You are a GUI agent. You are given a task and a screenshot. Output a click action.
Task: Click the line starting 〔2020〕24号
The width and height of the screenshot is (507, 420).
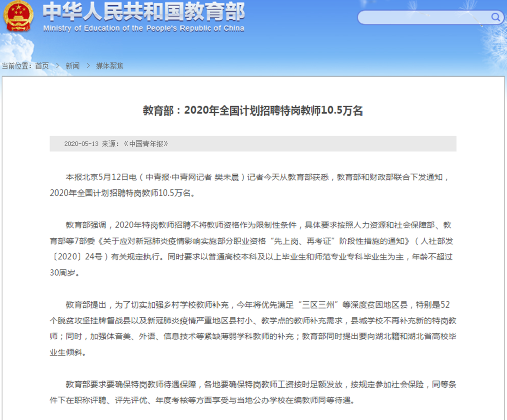point(253,257)
